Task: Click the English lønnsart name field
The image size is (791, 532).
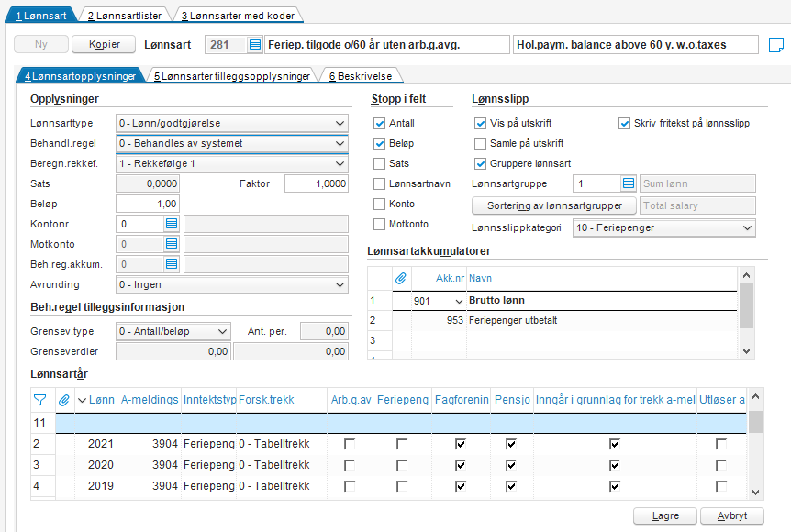Action: tap(636, 44)
